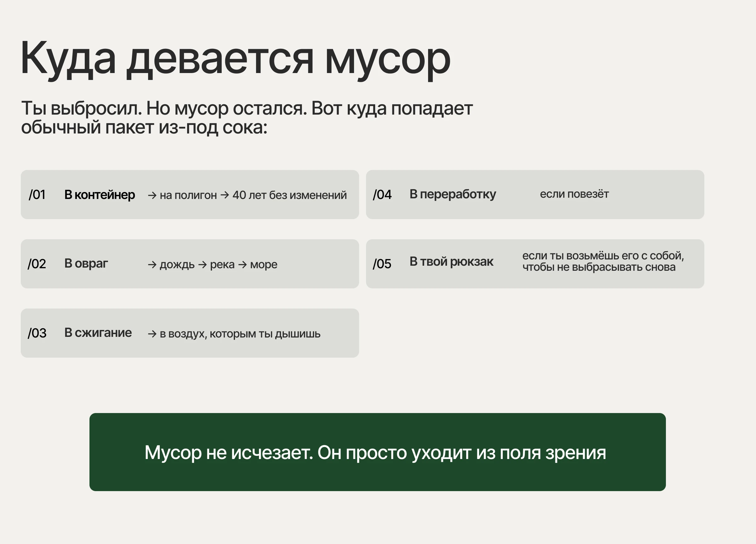The height and width of the screenshot is (544, 756).
Task: Click the '/02' number label
Action: coord(37,264)
